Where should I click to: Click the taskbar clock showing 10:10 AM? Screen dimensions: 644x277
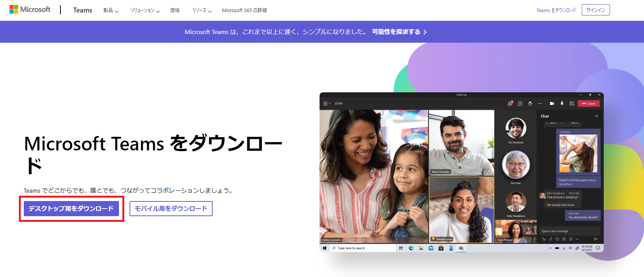coord(587,248)
